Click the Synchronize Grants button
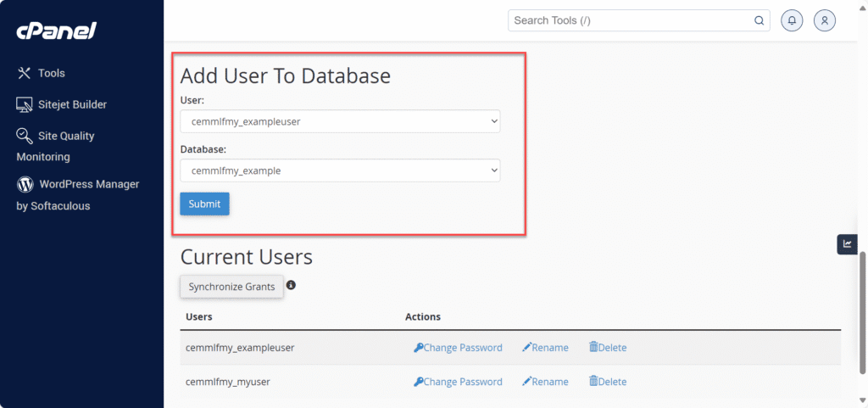Image resolution: width=868 pixels, height=408 pixels. [231, 287]
